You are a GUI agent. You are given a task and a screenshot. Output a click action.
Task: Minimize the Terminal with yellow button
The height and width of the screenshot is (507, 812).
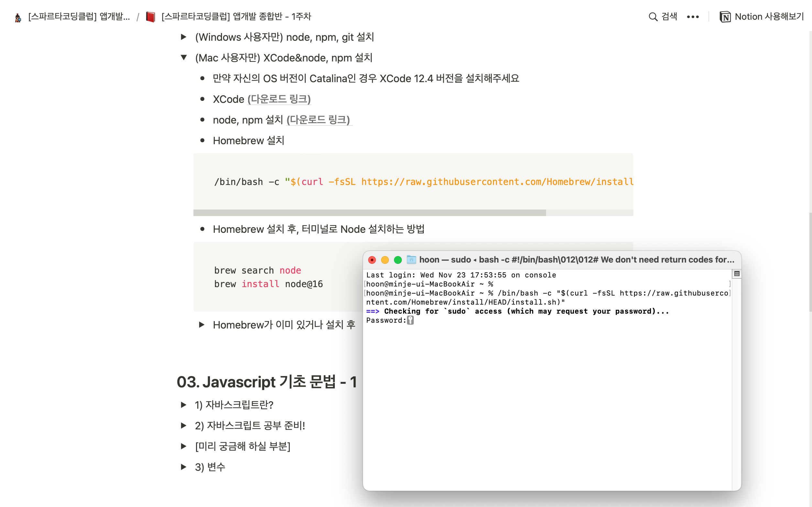pos(385,260)
